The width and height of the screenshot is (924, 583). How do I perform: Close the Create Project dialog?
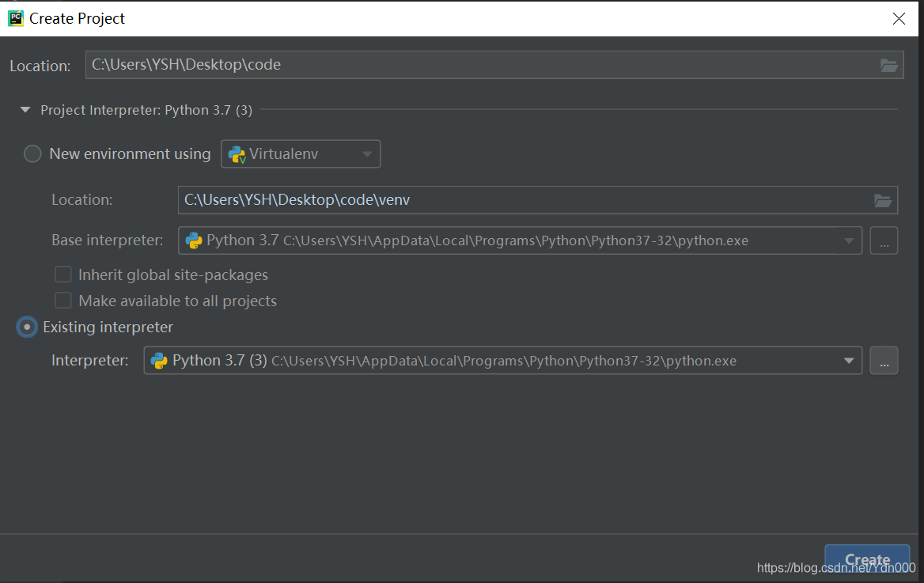899,19
